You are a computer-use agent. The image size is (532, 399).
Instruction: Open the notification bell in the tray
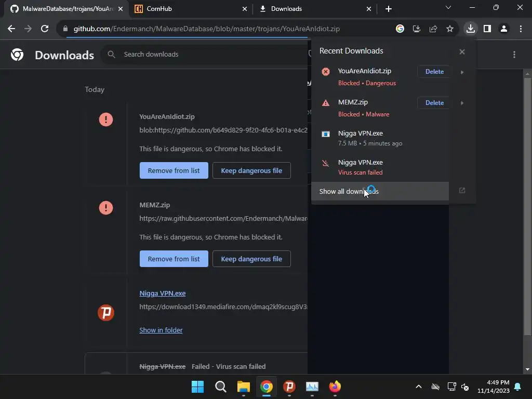pyautogui.click(x=518, y=387)
